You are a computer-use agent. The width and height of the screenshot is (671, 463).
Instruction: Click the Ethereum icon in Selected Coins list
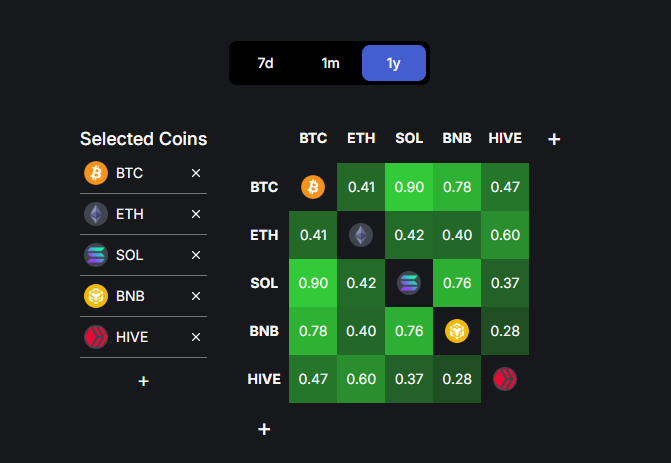96,214
